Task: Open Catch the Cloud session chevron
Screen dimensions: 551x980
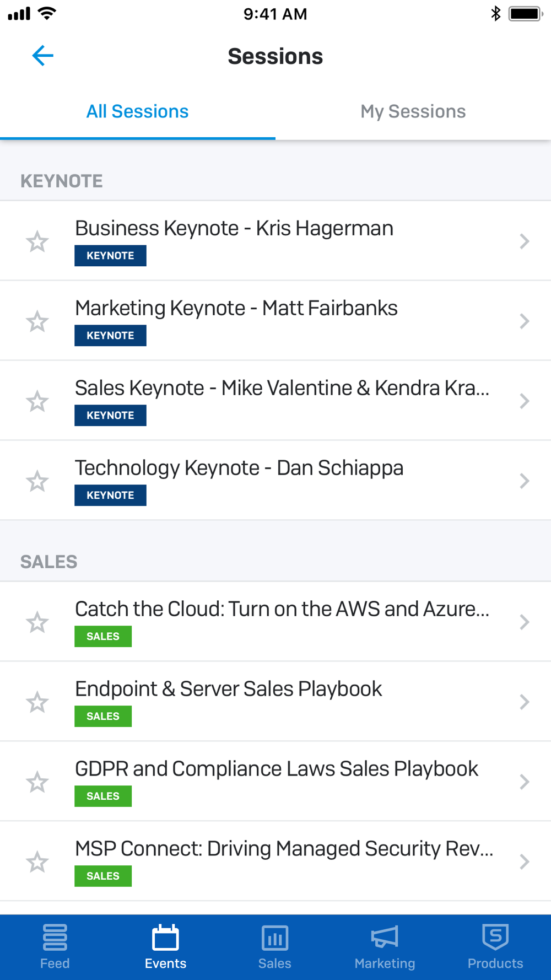Action: [525, 622]
